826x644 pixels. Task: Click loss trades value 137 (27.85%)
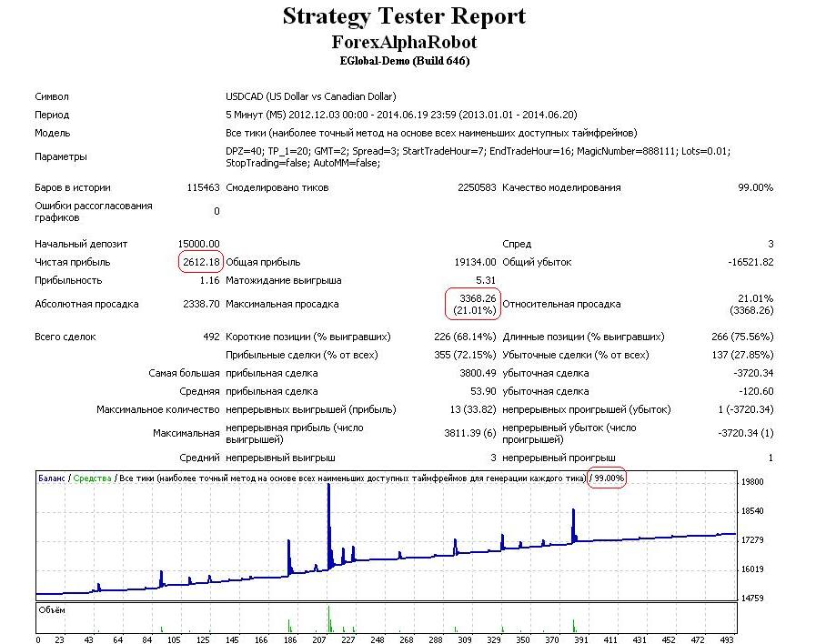coord(742,355)
